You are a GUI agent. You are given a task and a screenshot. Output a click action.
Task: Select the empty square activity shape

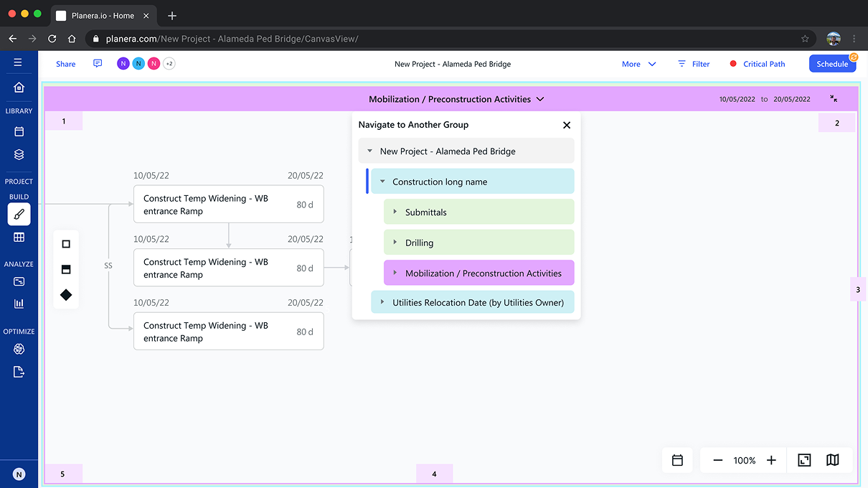(66, 244)
